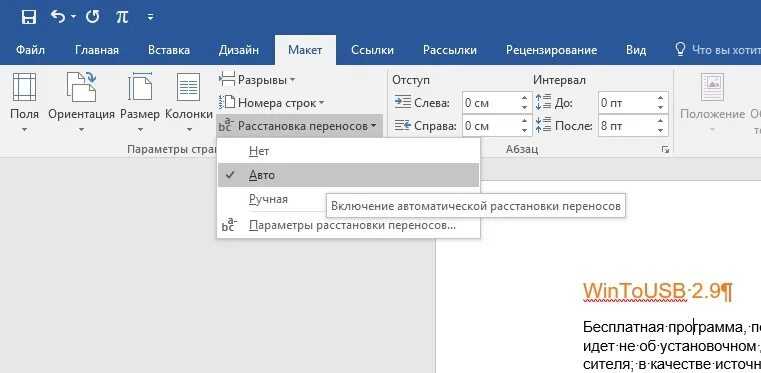
Task: Click the Поля margins page icon
Action: coord(24,87)
